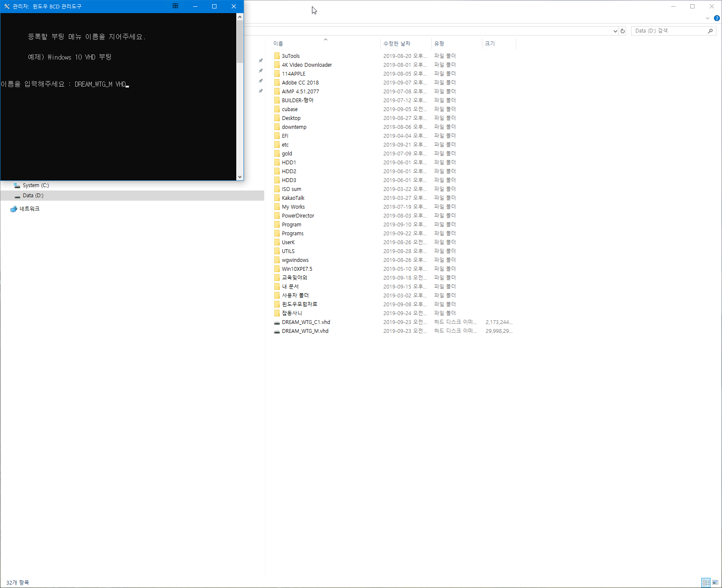The height and width of the screenshot is (588, 722).
Task: Select the ISO sum folder
Action: tap(292, 189)
